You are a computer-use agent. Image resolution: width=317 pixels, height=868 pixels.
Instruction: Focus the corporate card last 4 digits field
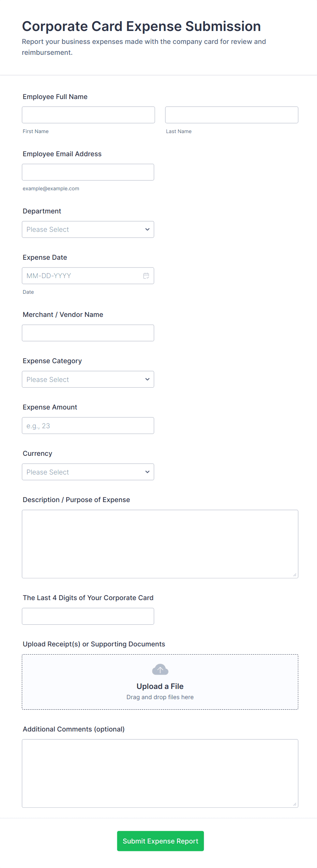point(88,616)
